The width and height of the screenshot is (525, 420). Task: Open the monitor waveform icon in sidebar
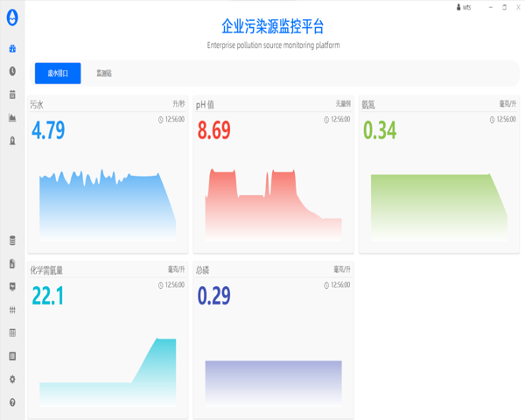[12, 286]
